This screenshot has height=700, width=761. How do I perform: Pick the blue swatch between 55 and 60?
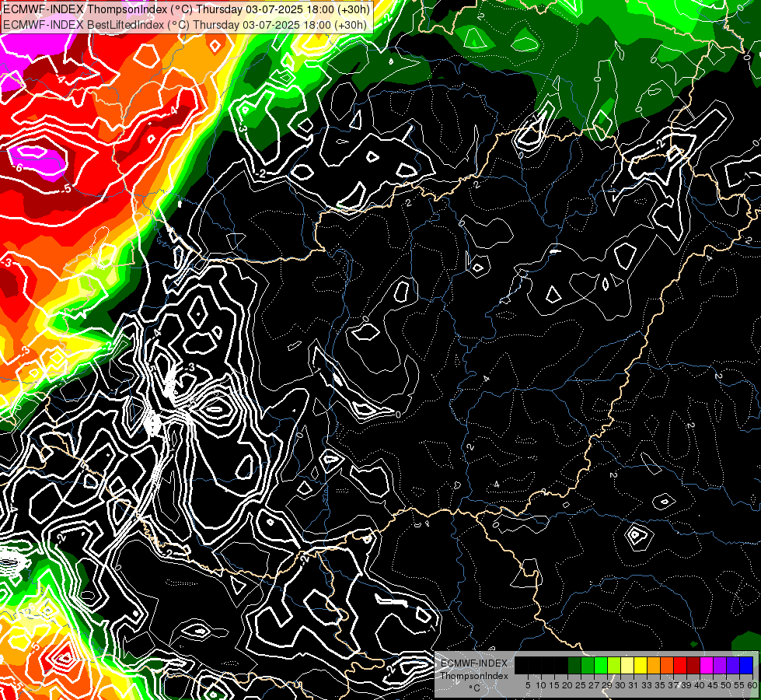[x=746, y=665]
